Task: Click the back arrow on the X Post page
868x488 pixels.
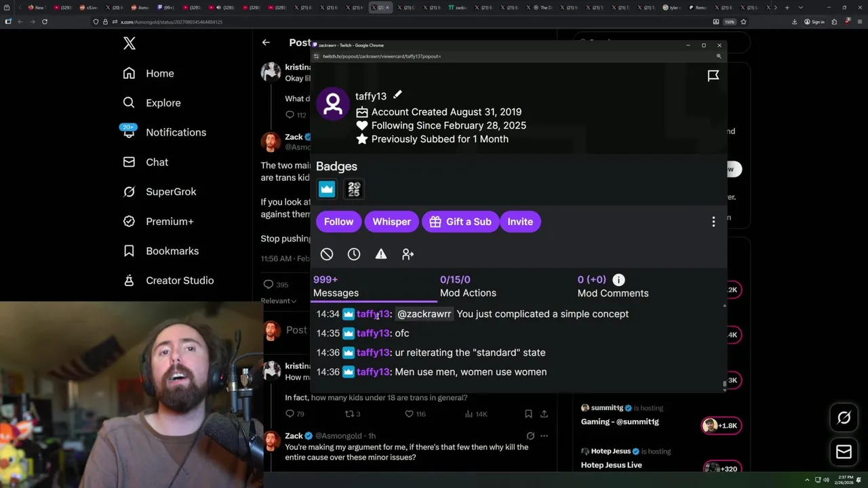Action: tap(266, 42)
